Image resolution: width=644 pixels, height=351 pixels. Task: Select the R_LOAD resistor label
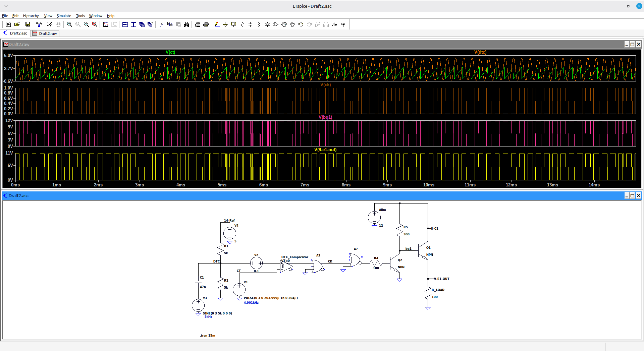[x=438, y=290]
